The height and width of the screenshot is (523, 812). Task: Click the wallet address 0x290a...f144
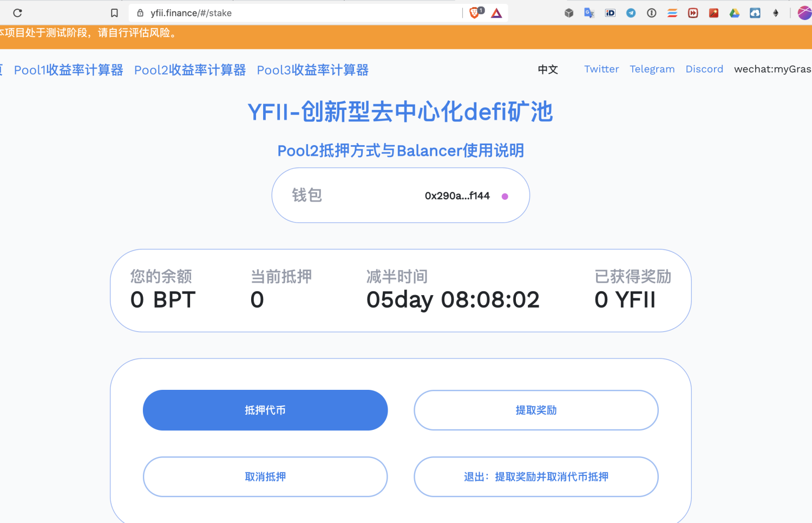(456, 195)
